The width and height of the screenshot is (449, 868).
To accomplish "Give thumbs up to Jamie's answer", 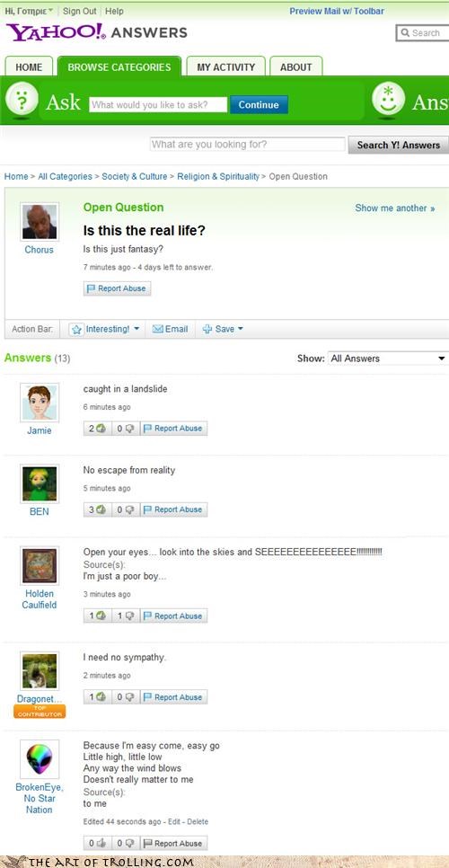I will point(97,428).
